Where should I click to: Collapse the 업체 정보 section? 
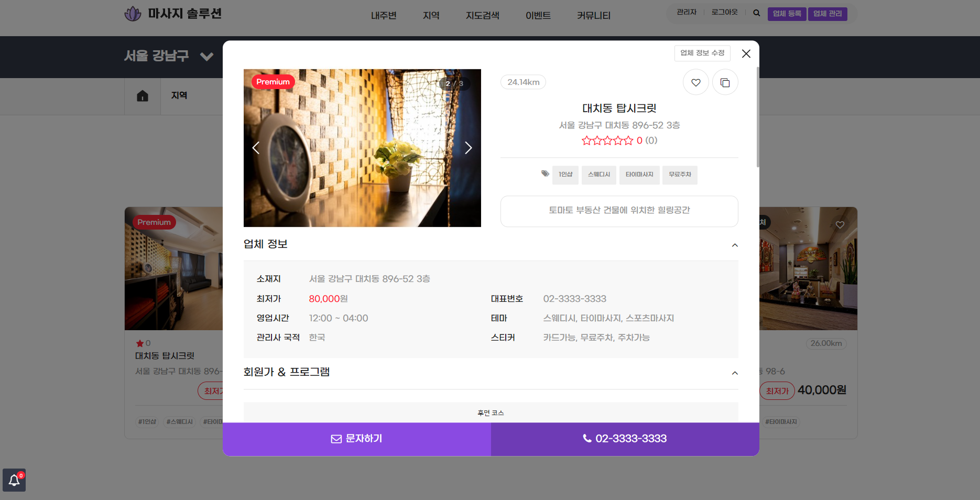tap(734, 245)
